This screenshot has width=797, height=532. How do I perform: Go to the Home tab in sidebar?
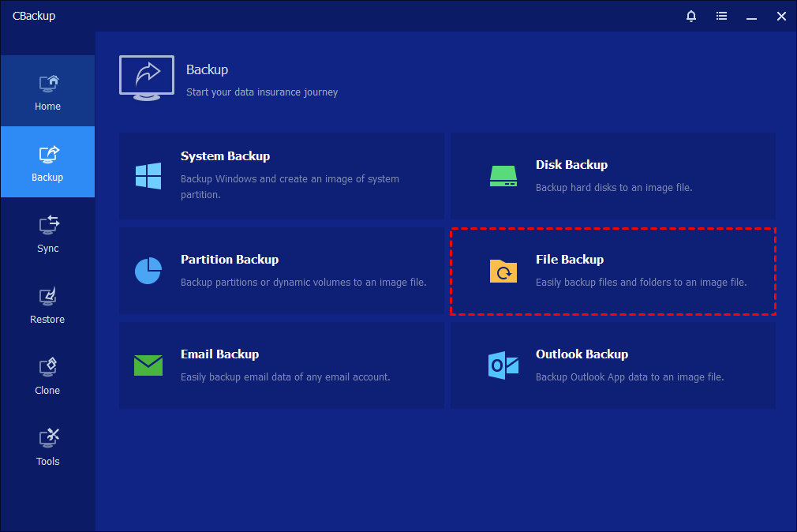(x=47, y=92)
